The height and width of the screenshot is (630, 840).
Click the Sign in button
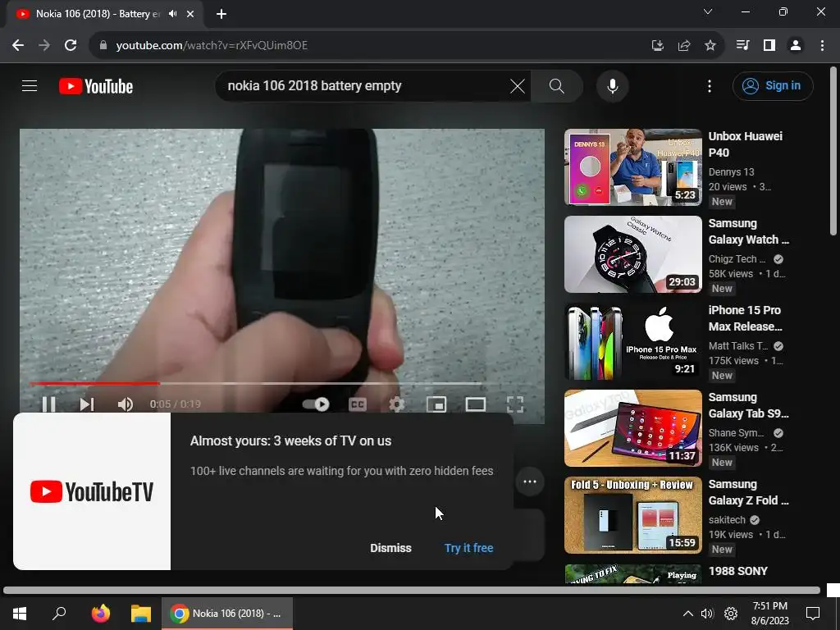(x=773, y=85)
